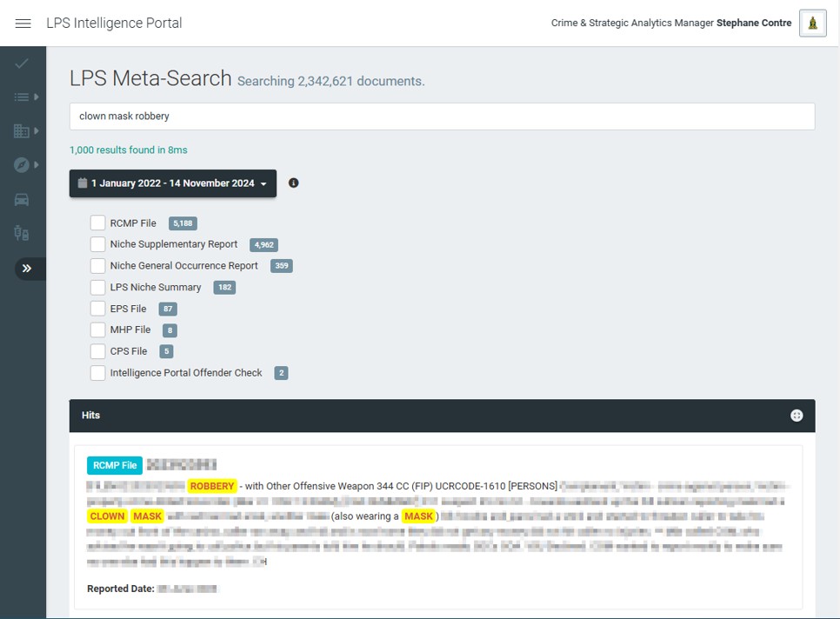
Task: Select the Stephane Contre user name
Action: coord(753,23)
